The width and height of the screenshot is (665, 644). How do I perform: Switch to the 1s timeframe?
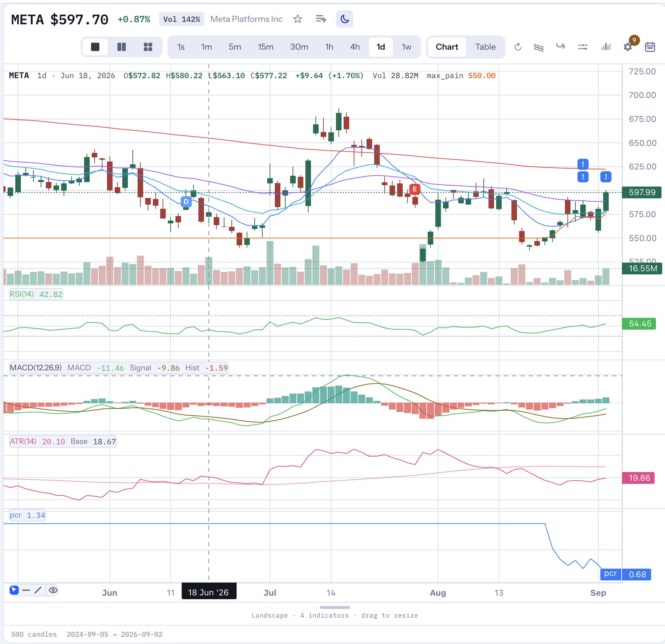(x=181, y=47)
